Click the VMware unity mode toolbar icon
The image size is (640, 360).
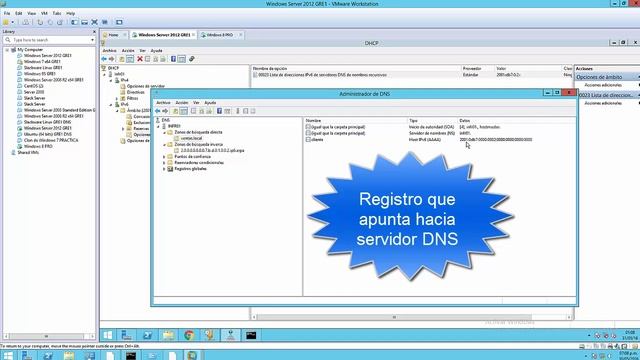pyautogui.click(x=105, y=22)
